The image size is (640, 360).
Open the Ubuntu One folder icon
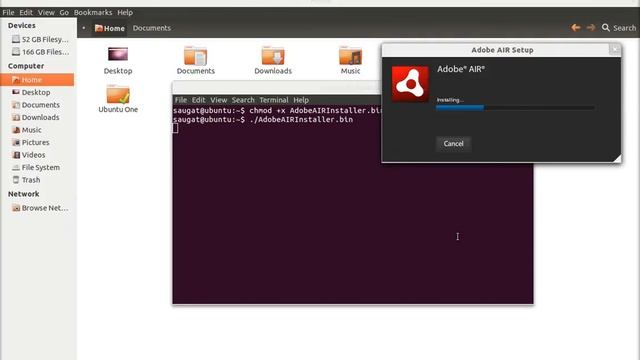pos(118,94)
